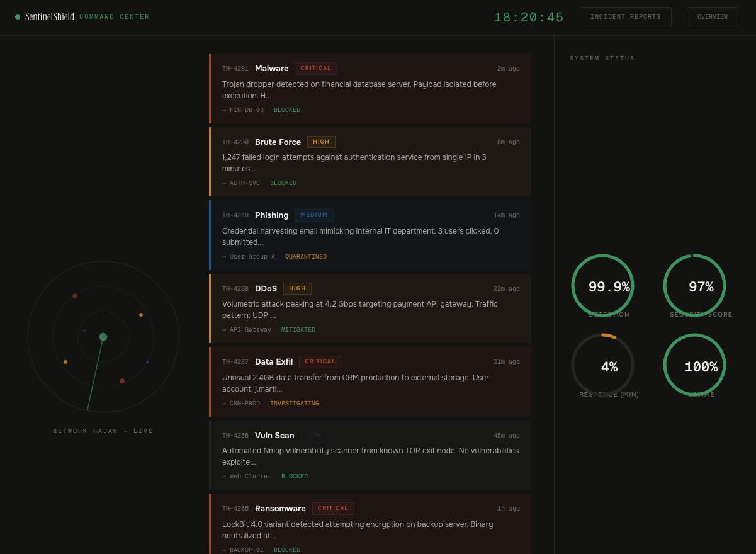Open the Data Exfil threat title
Screen dimensions: 756x554
[274, 361]
